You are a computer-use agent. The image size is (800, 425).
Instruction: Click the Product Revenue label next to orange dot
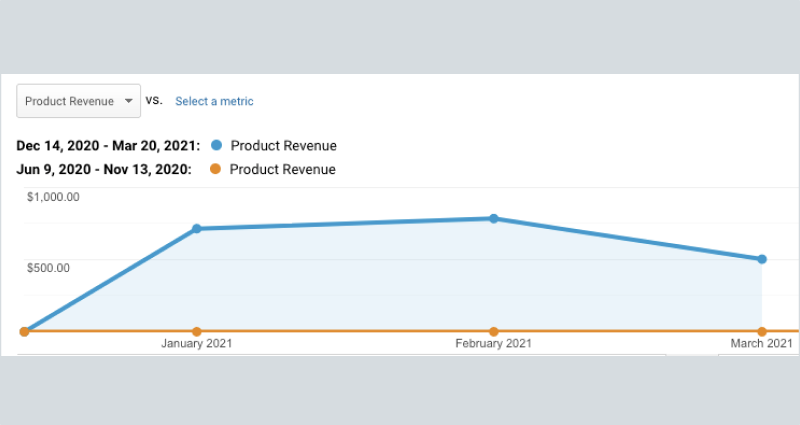[x=282, y=170]
